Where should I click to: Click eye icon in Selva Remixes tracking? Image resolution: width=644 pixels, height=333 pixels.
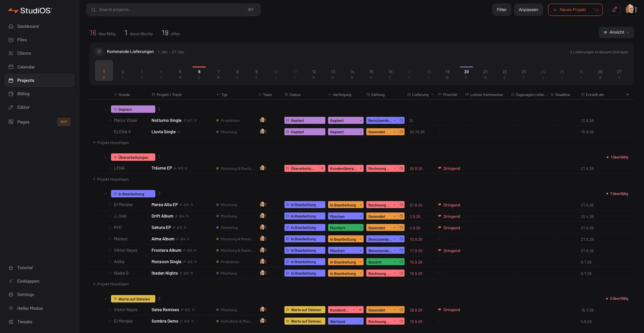[360, 310]
